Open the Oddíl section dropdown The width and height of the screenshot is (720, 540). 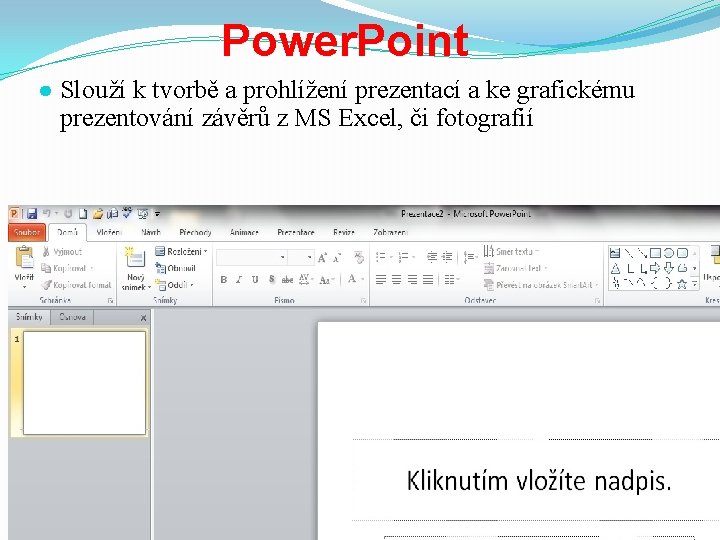point(174,285)
